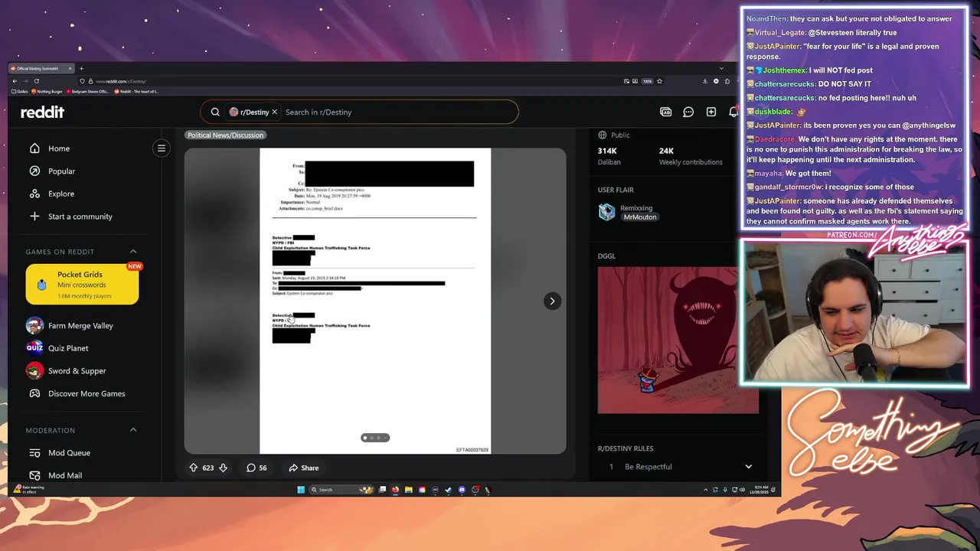Image resolution: width=980 pixels, height=551 pixels.
Task: Open Steam from the taskbar
Action: (448, 490)
